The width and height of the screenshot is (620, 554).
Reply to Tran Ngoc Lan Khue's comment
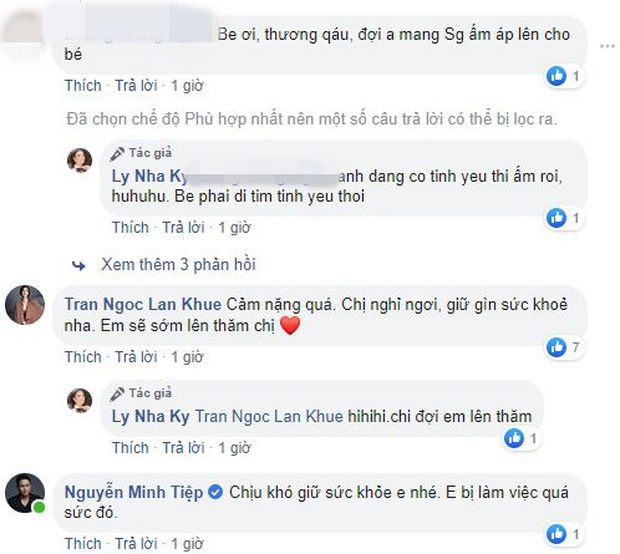[135, 357]
